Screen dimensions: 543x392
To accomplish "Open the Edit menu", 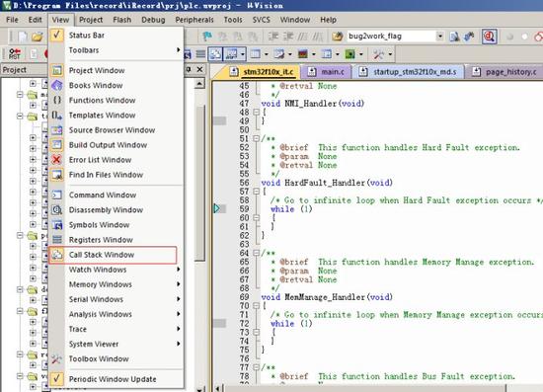I will click(35, 20).
